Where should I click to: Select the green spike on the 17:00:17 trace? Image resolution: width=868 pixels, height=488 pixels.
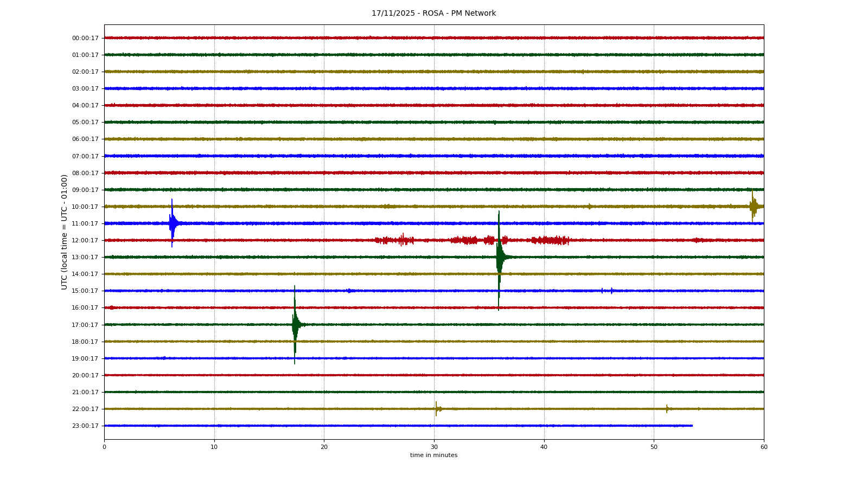(295, 324)
